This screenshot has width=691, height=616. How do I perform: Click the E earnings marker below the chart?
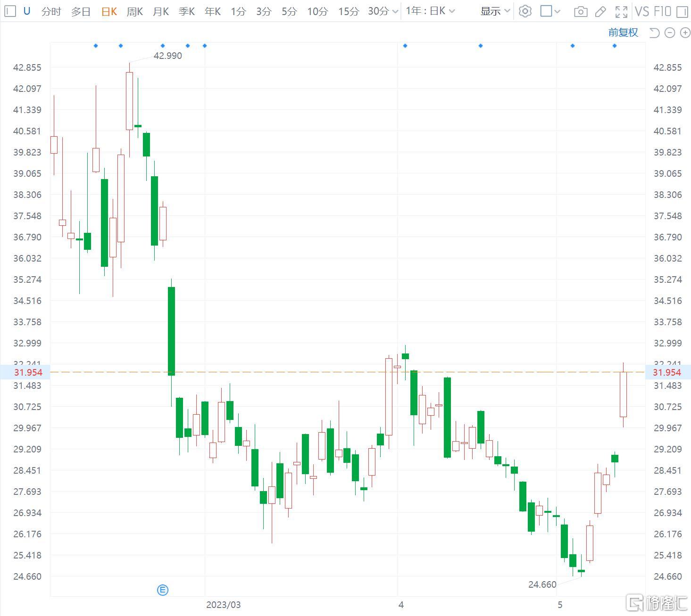click(163, 590)
